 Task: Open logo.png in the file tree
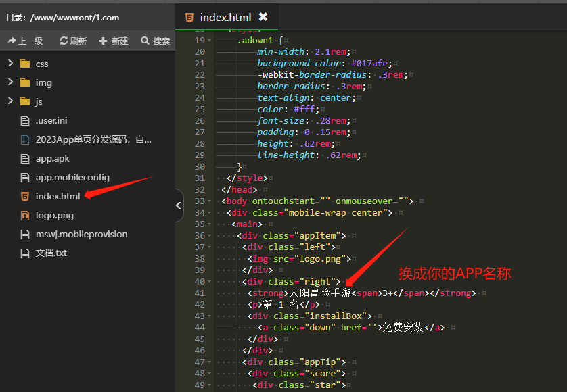point(55,216)
